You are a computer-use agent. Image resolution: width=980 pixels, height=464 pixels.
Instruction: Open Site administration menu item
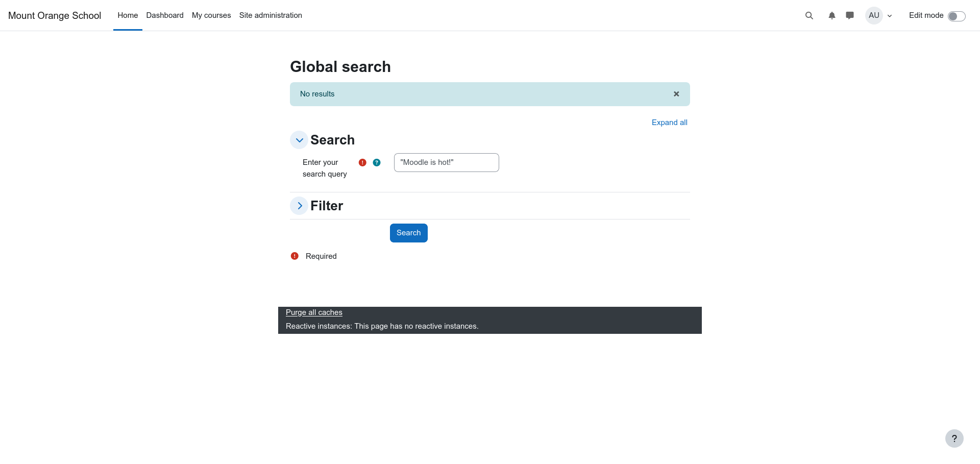271,15
